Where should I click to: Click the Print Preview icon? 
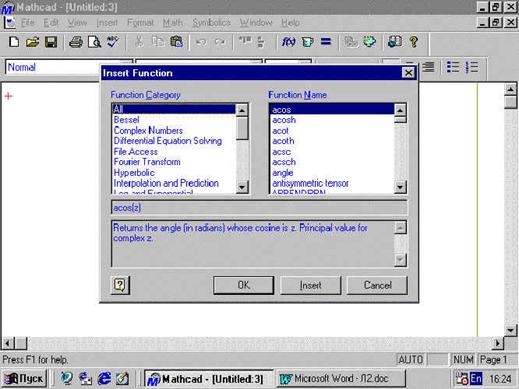94,42
